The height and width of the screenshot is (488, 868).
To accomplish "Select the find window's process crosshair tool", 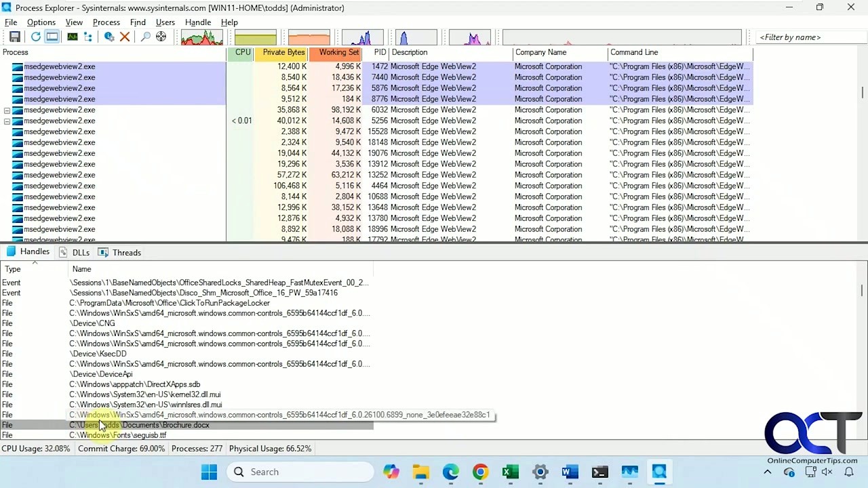I will pos(161,37).
